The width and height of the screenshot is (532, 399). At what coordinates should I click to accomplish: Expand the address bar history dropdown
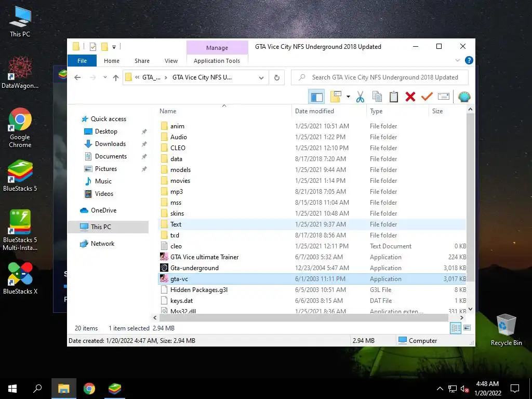tap(261, 78)
